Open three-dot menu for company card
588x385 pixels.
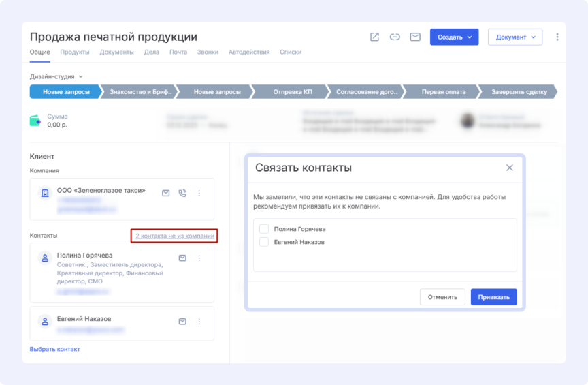pos(199,194)
